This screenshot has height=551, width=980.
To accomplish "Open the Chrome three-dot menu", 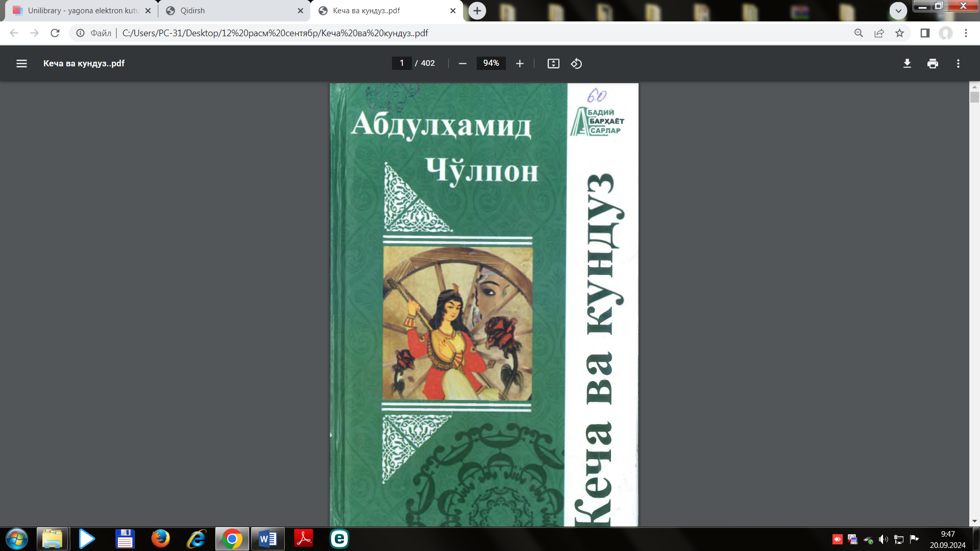I will tap(966, 33).
